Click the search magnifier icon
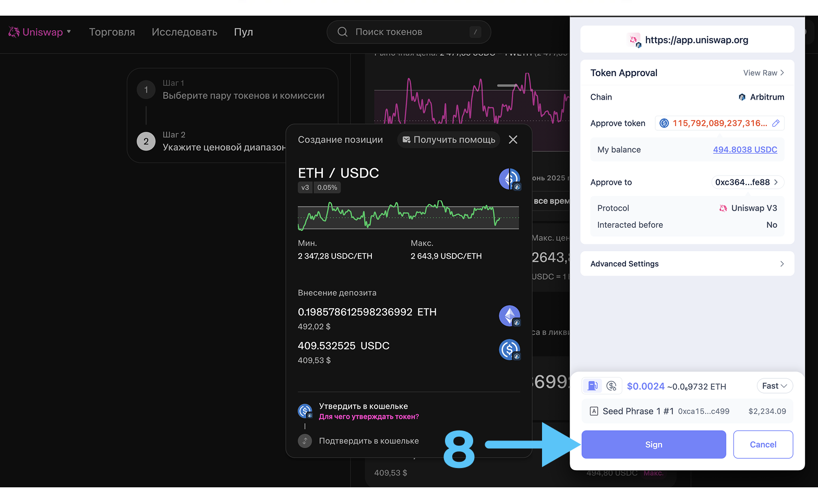Screen dimensions: 818x504 (342, 32)
